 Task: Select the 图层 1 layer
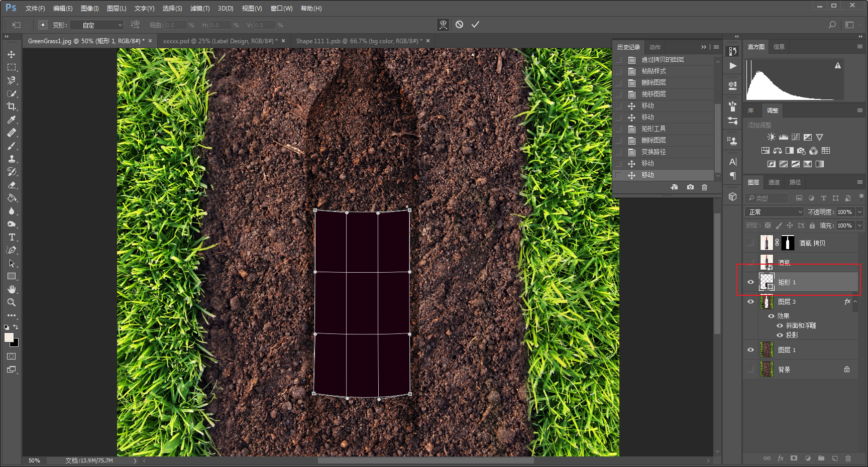801,350
